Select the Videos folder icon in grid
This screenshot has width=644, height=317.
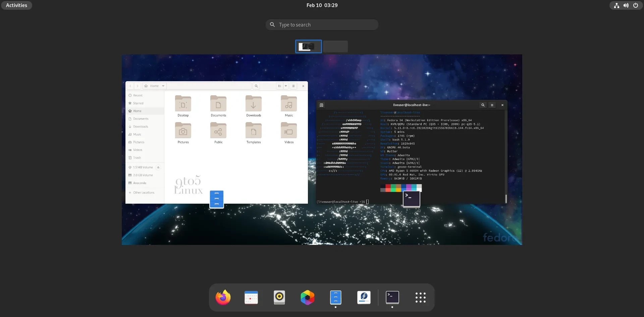tap(289, 130)
